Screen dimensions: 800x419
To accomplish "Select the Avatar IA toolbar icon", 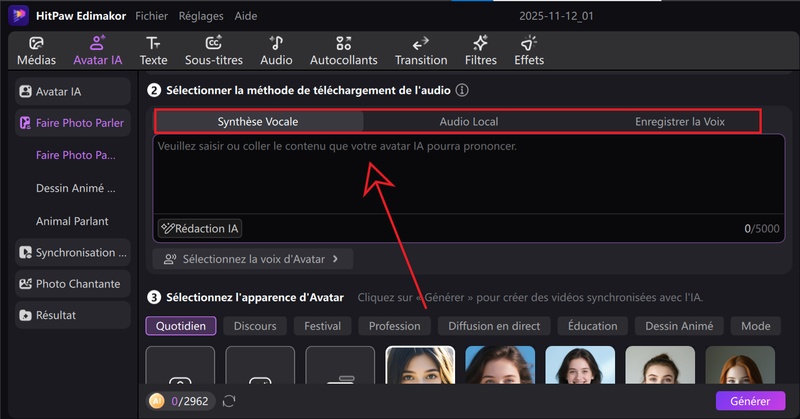I will click(97, 43).
